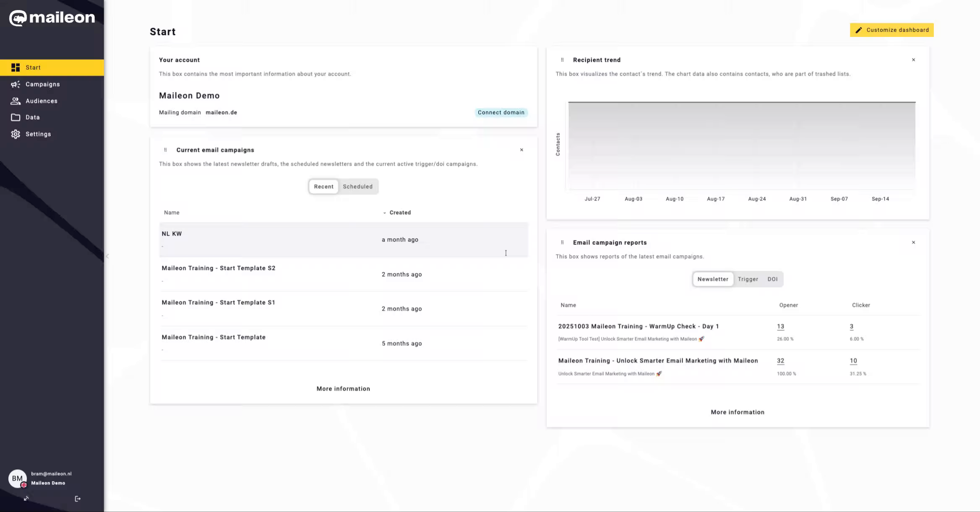Screen dimensions: 980x512
Task: Click the Settings gear icon
Action: pyautogui.click(x=16, y=134)
